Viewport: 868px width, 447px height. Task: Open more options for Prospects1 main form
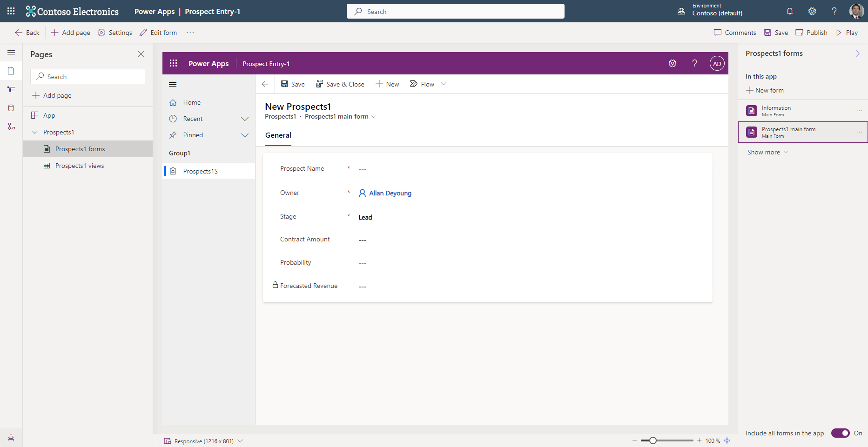pos(859,132)
